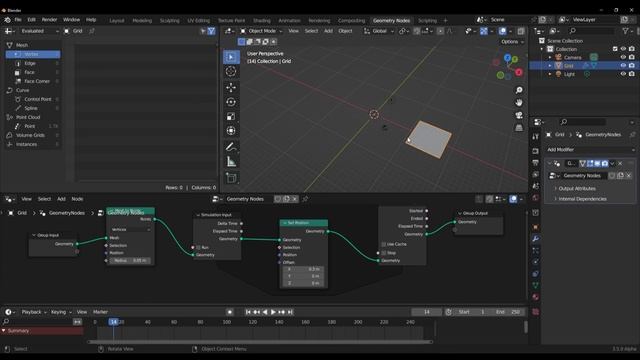Viewport: 640px width, 360px height.
Task: Open Tool properties tab icon
Action: 536,137
